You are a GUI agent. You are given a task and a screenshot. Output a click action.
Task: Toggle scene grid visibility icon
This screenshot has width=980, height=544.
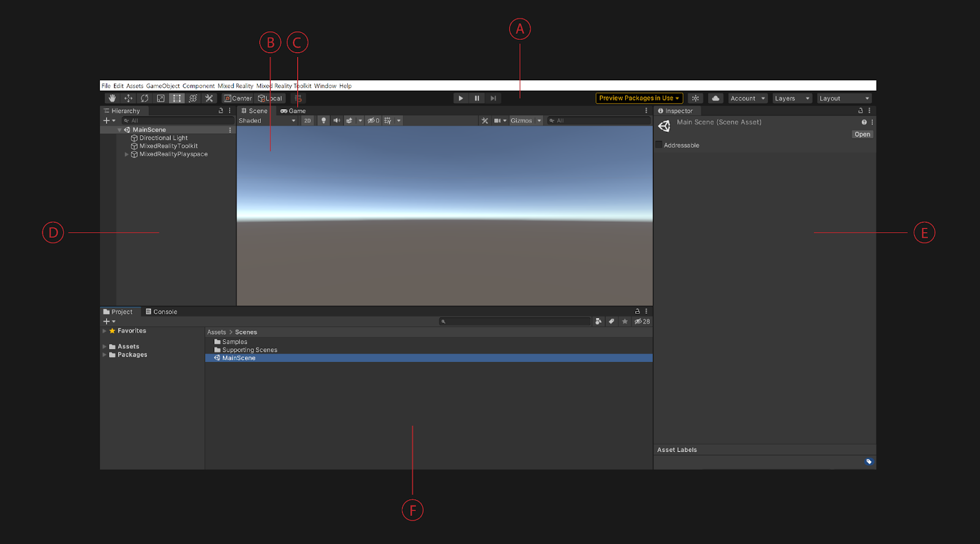click(388, 121)
